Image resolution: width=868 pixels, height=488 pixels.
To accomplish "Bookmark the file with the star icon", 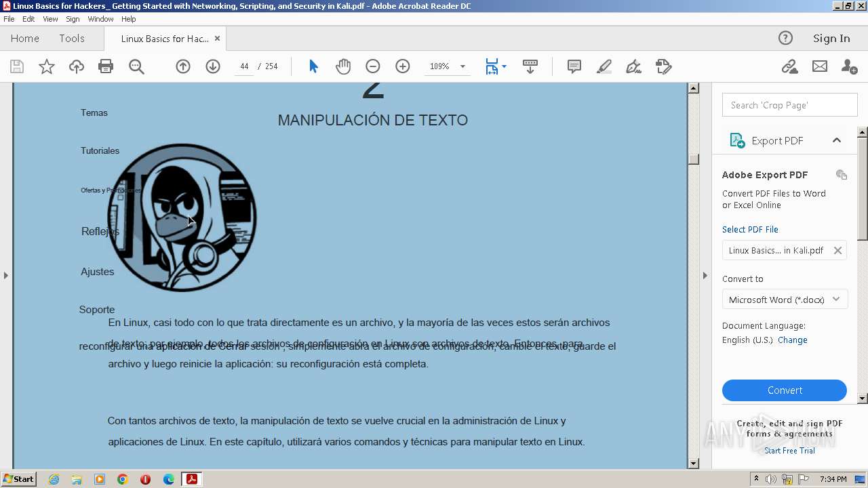I will pos(46,66).
